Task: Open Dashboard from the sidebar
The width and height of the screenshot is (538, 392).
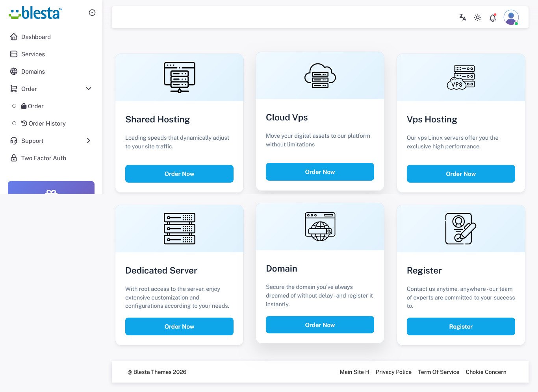Action: (36, 37)
